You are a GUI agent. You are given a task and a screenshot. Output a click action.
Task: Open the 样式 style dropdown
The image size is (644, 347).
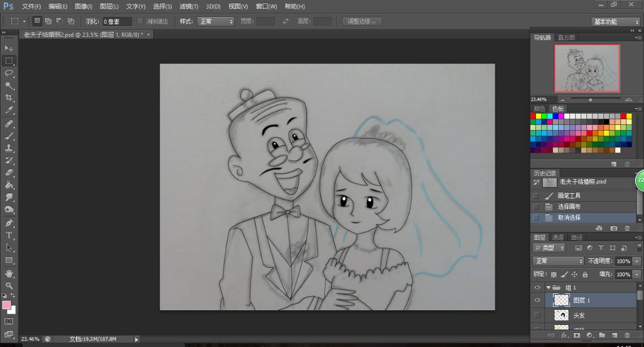point(215,21)
